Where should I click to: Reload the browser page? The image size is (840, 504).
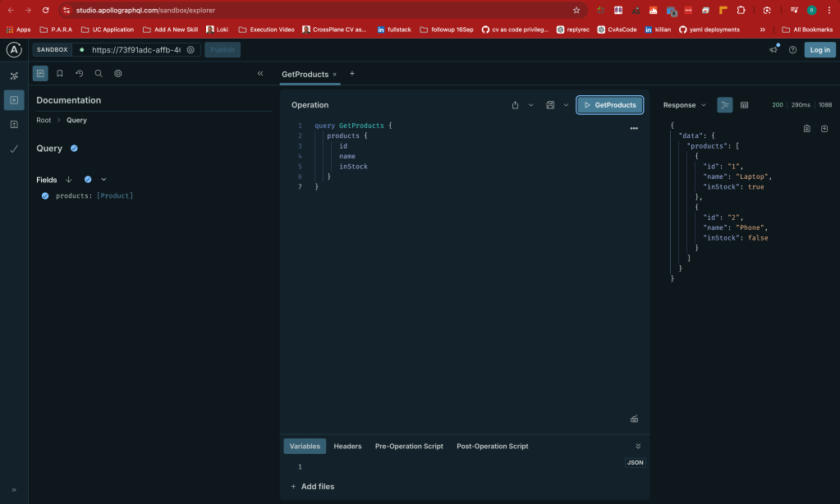point(45,10)
